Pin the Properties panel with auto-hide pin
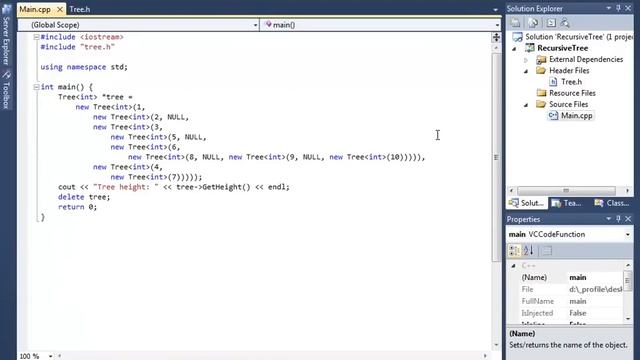This screenshot has height=360, width=640. coord(618,219)
